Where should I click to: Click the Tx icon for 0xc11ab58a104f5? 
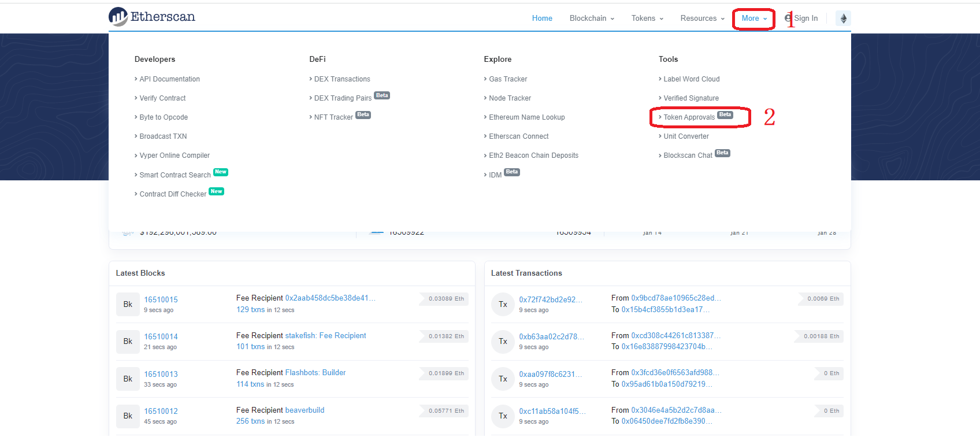[x=503, y=416]
